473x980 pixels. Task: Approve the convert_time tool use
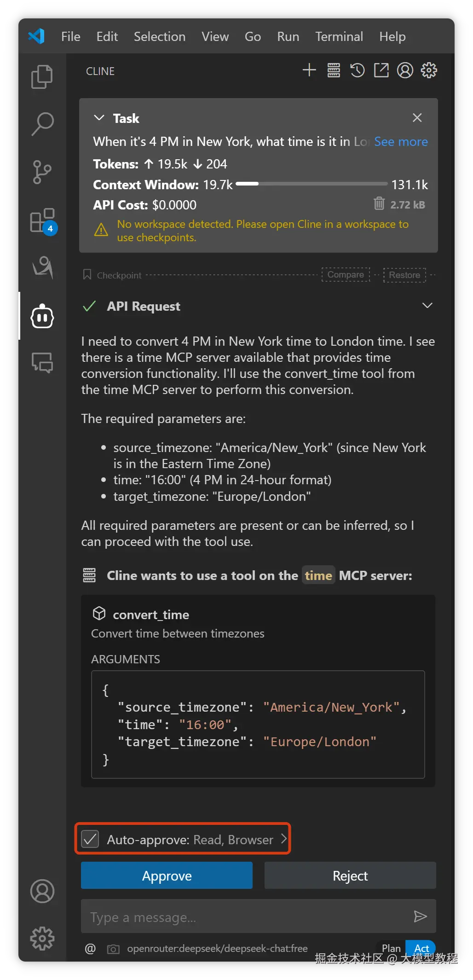[x=167, y=876]
